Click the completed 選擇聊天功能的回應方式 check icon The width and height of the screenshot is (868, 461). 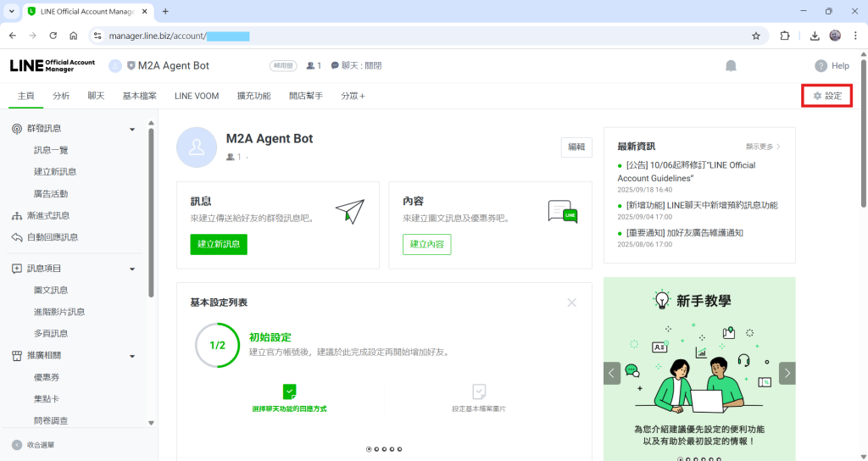point(290,392)
